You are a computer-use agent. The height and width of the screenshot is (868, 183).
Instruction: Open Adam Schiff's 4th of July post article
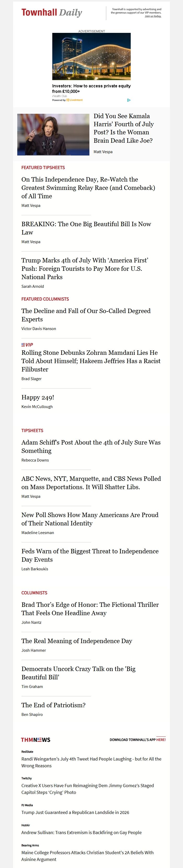pos(91,446)
